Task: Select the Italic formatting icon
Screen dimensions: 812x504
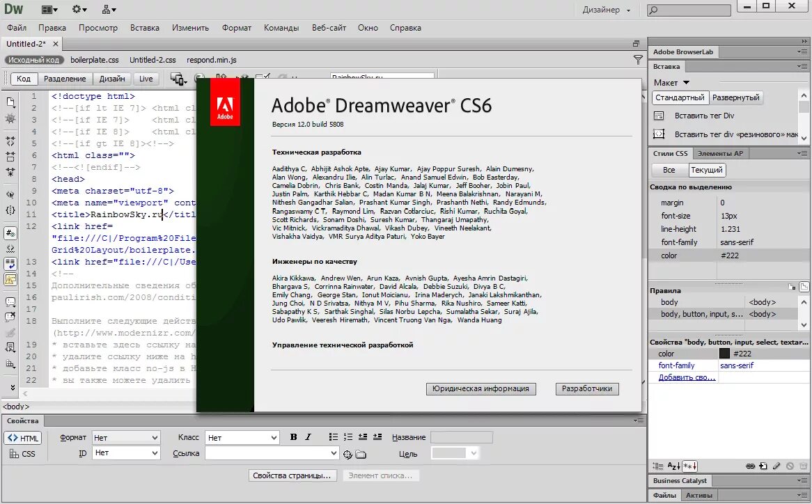Action: [308, 437]
